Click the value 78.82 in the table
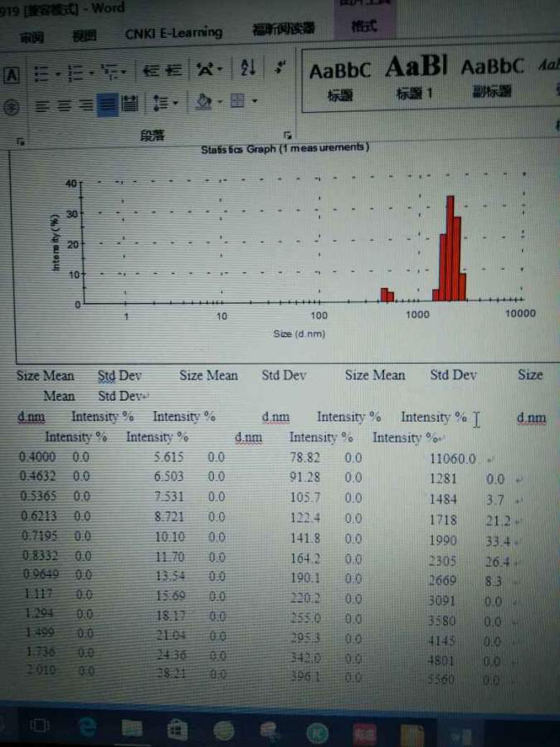The height and width of the screenshot is (747, 560). pos(305,457)
